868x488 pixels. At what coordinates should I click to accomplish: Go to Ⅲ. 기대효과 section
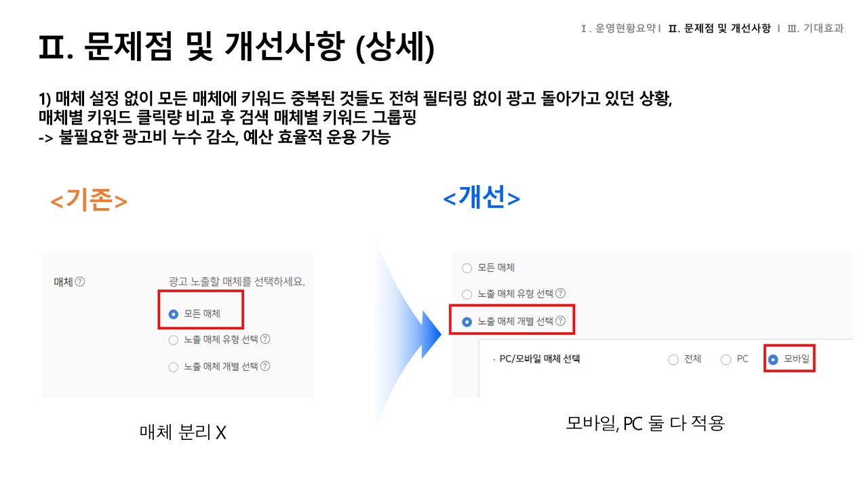click(815, 28)
